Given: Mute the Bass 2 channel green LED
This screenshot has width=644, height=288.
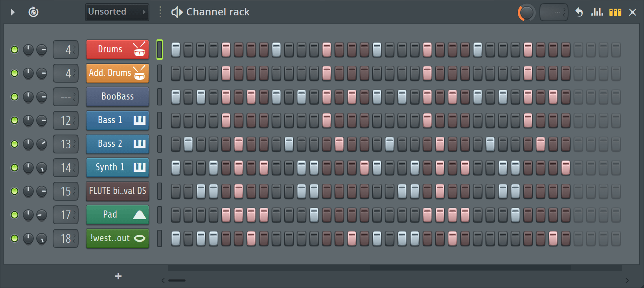Looking at the screenshot, I should tap(15, 144).
